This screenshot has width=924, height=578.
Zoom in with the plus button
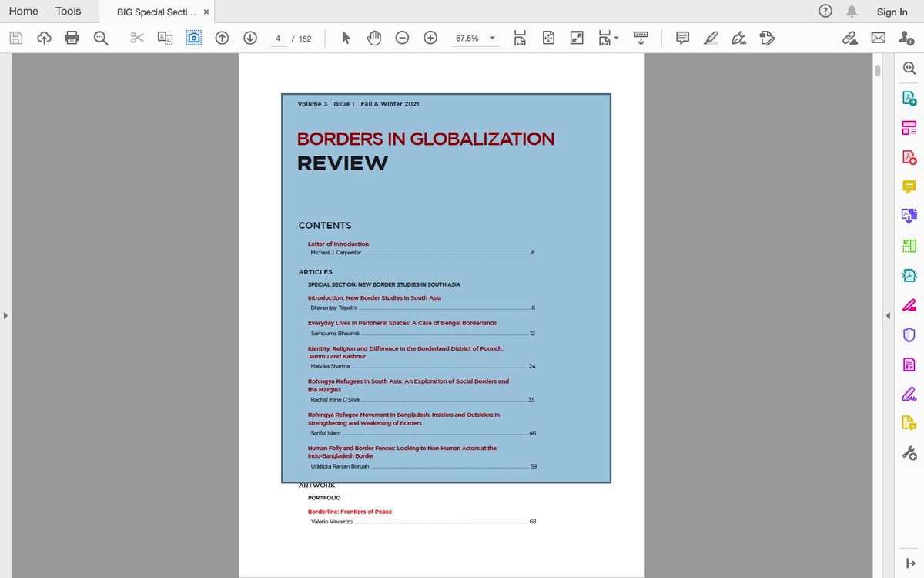coord(430,38)
